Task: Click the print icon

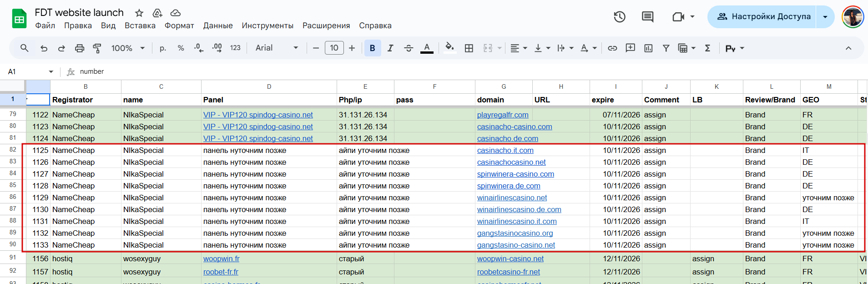Action: [80, 48]
